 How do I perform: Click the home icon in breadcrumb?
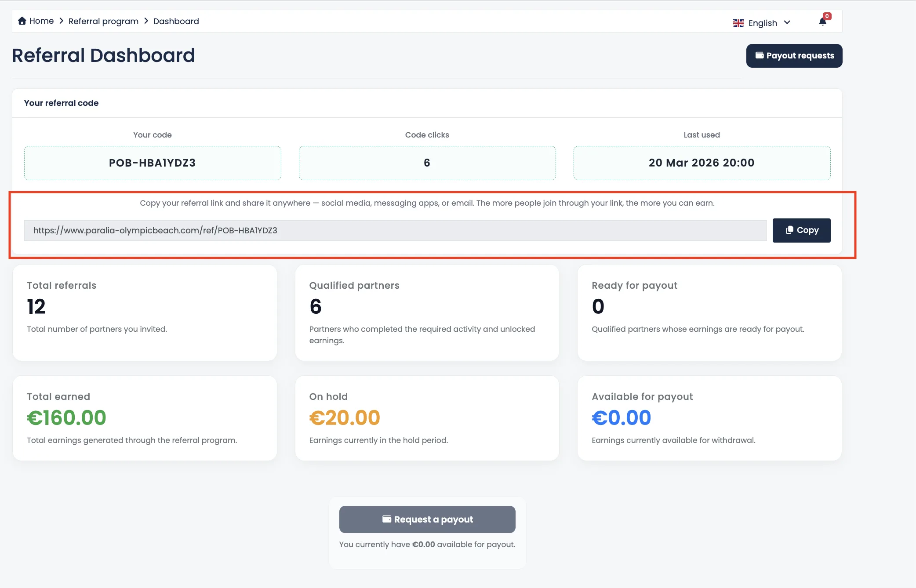click(x=22, y=21)
